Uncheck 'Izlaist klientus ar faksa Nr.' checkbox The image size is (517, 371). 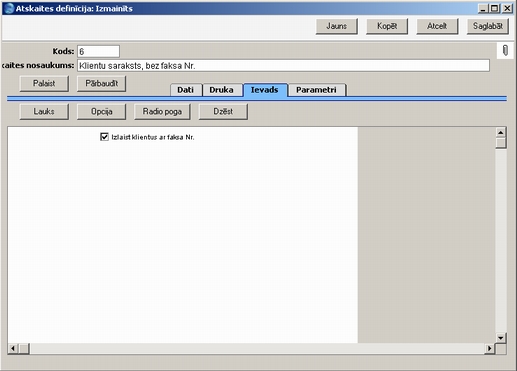point(104,137)
